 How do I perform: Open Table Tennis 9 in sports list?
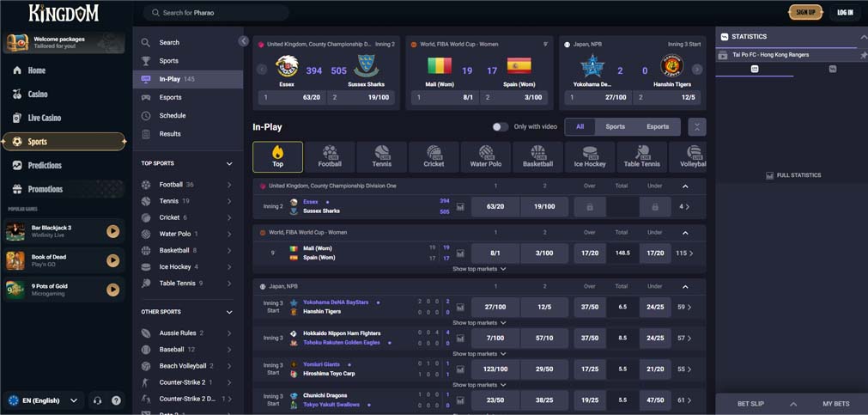pyautogui.click(x=188, y=284)
